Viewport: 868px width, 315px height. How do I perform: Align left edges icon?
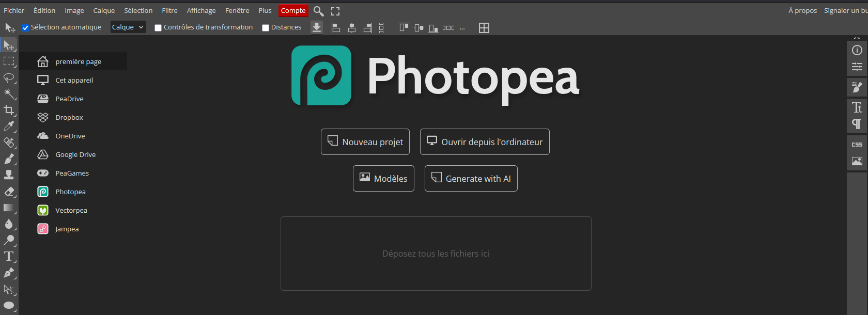tap(336, 28)
